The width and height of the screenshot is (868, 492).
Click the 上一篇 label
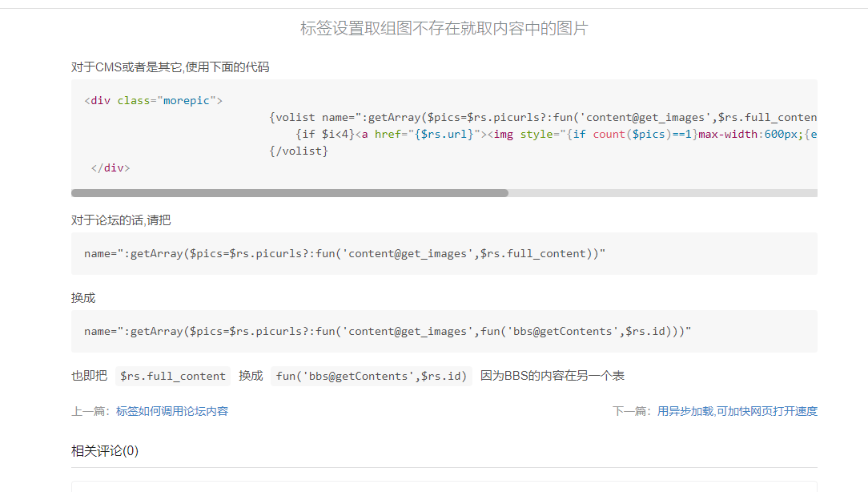click(x=90, y=411)
